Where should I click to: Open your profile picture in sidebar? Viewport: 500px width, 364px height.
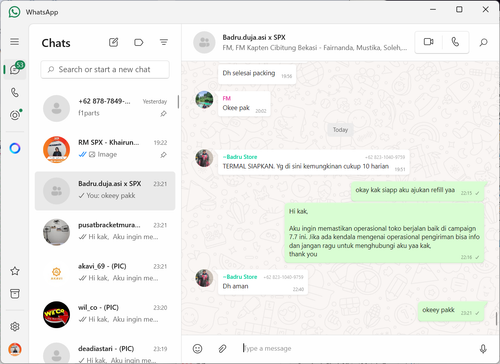(15, 349)
